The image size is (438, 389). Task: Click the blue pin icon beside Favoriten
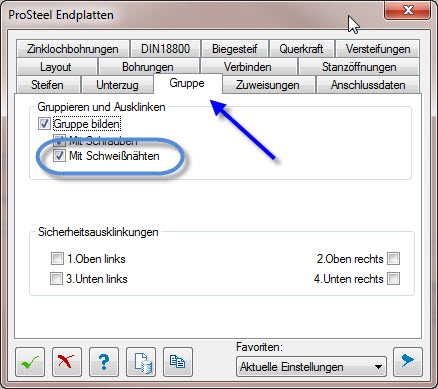click(408, 362)
